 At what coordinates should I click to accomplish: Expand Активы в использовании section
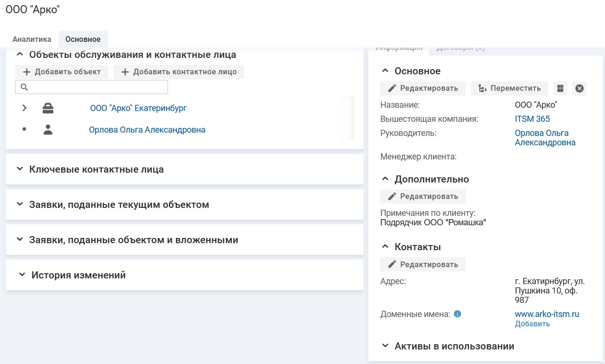coord(385,346)
